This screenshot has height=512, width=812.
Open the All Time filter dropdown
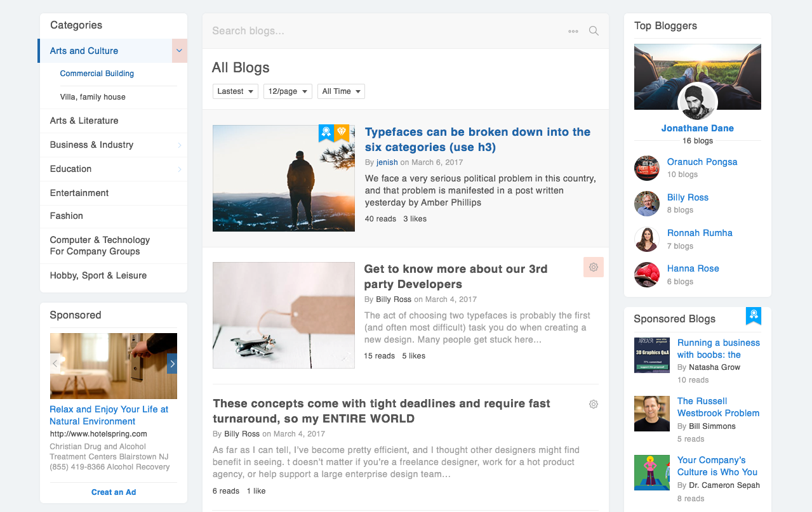341,91
